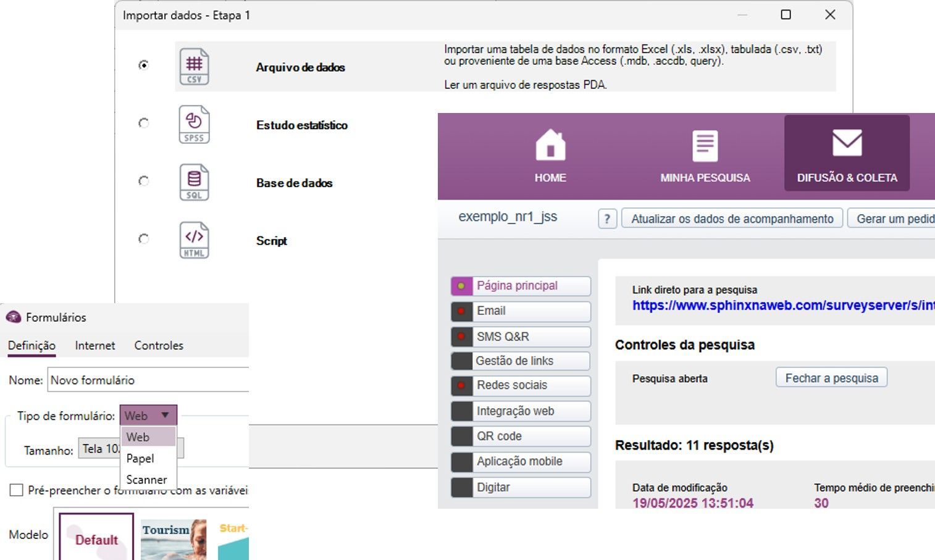Open the Digitar section

tap(521, 487)
